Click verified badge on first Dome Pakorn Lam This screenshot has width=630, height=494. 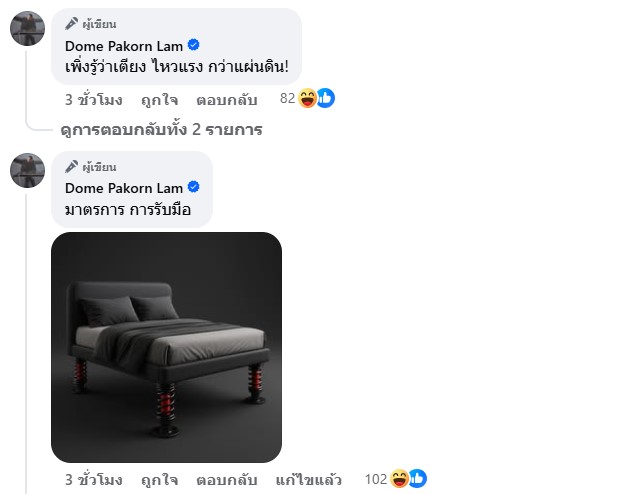pyautogui.click(x=194, y=45)
